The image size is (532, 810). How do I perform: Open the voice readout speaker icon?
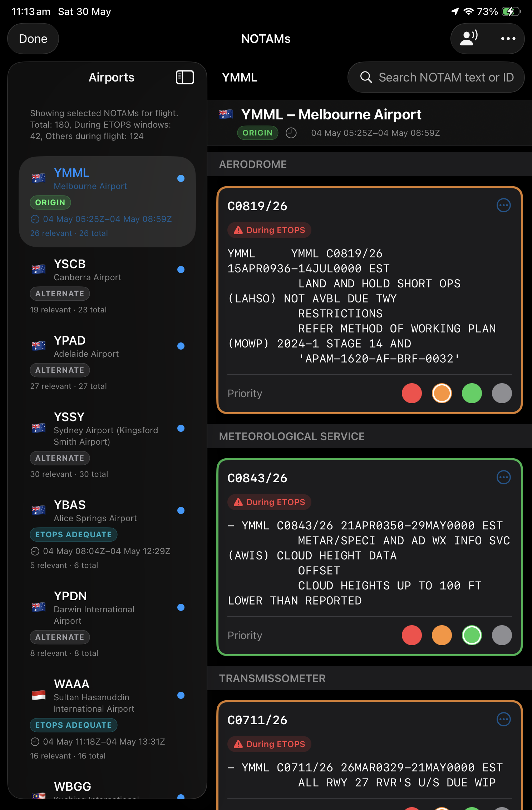(469, 38)
